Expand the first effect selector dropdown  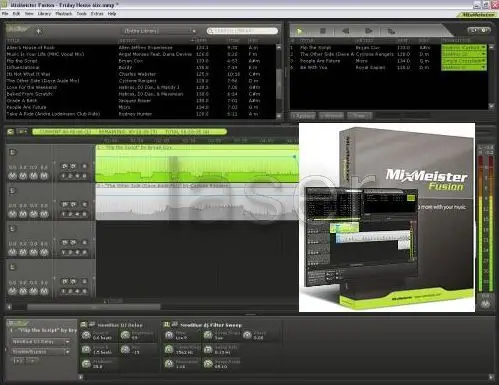[41, 342]
